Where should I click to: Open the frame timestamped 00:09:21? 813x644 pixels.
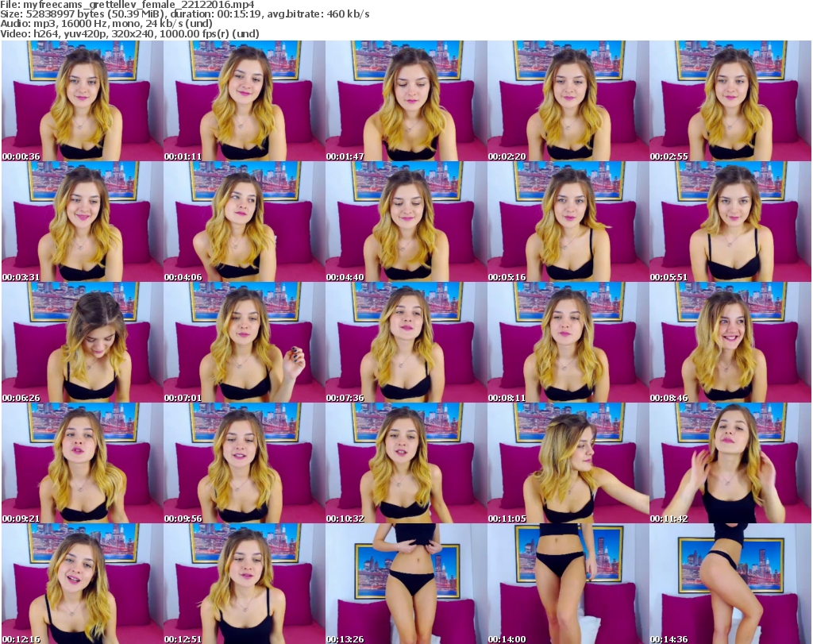coord(82,463)
